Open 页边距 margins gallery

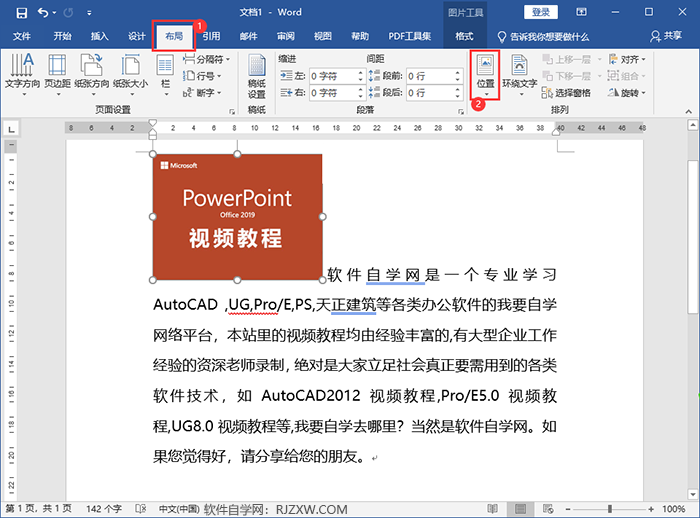click(x=58, y=75)
